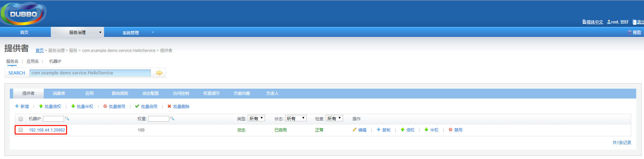
Task: Expand the 服务治理 menu arrow
Action: pos(100,33)
